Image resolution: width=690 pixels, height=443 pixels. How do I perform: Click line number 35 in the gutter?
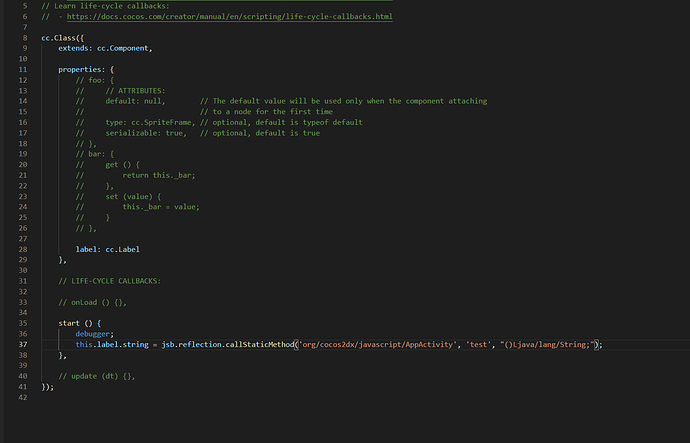(21, 323)
